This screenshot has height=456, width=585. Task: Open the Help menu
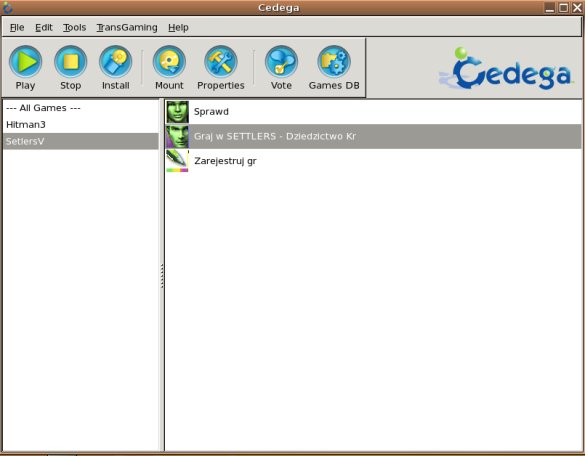tap(178, 27)
